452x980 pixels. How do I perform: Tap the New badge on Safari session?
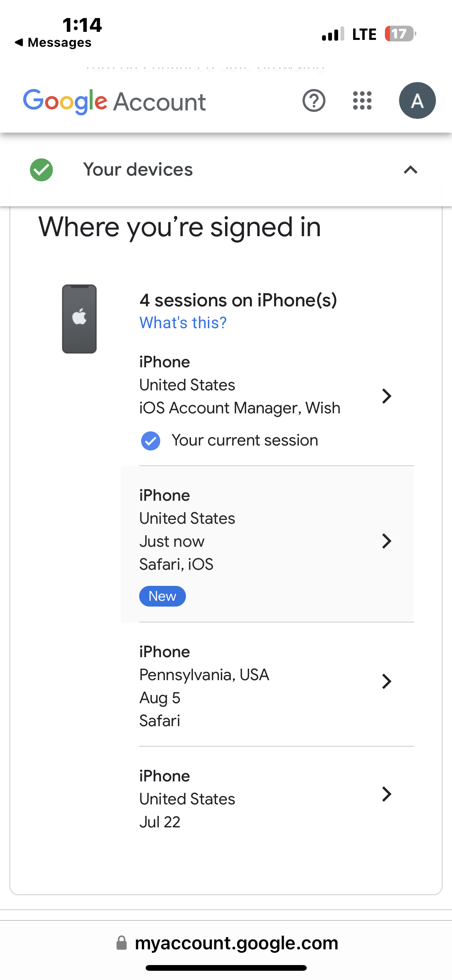pos(162,596)
